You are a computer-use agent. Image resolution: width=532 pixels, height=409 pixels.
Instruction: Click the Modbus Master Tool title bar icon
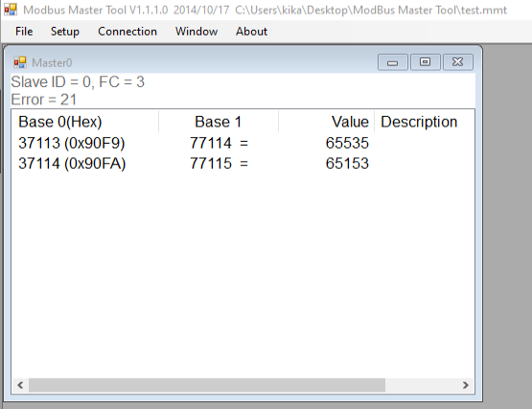click(11, 10)
